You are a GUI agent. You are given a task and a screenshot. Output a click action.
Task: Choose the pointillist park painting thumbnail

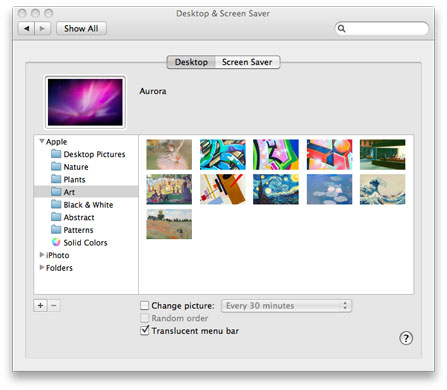tap(169, 189)
